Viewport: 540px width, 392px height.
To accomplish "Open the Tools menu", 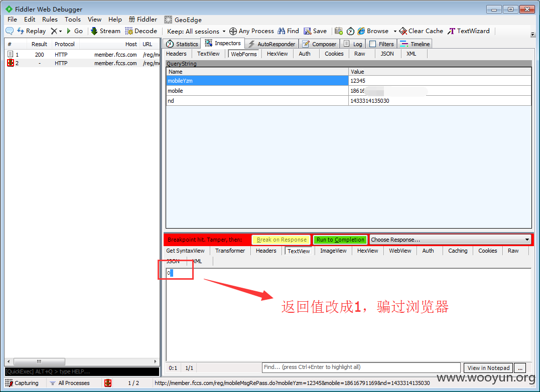I will pyautogui.click(x=73, y=20).
